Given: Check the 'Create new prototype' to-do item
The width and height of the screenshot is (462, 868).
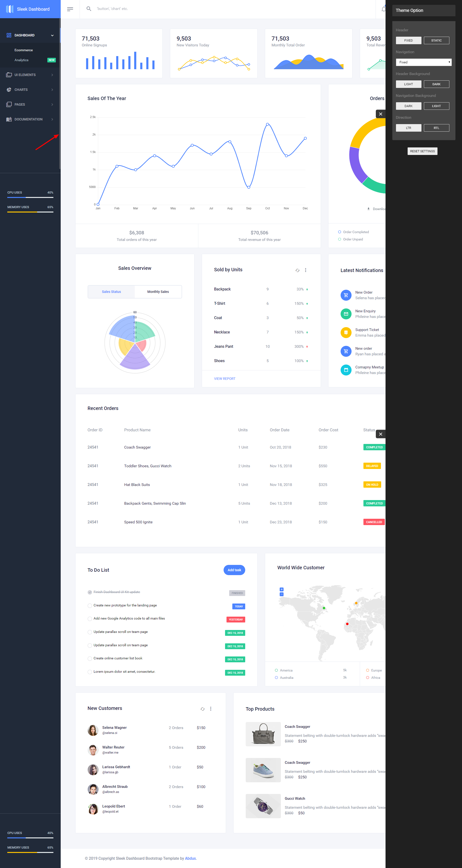Looking at the screenshot, I should pos(90,605).
